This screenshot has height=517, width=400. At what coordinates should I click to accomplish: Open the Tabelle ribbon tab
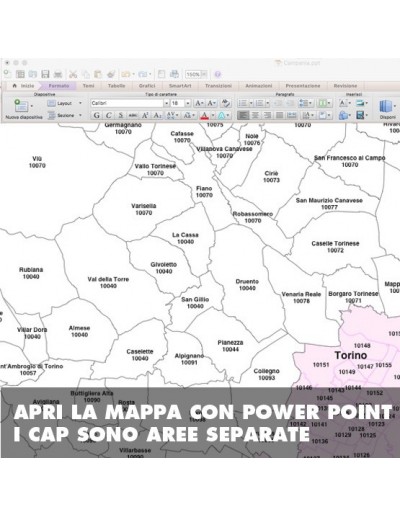point(116,86)
